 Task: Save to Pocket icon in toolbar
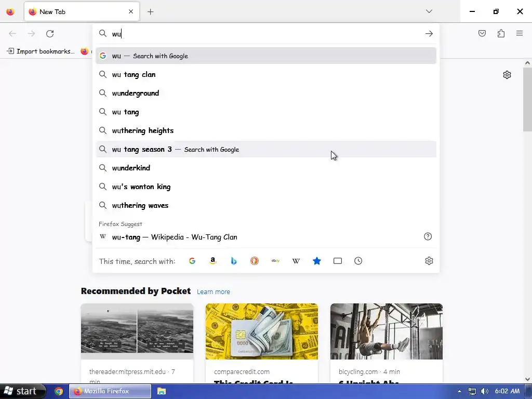pyautogui.click(x=482, y=33)
